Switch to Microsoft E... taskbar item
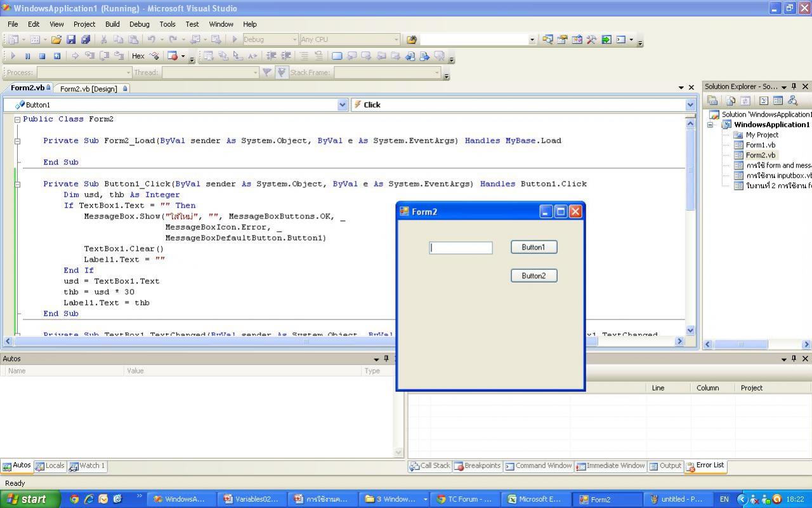Screen dimensions: 812x508 (535, 499)
